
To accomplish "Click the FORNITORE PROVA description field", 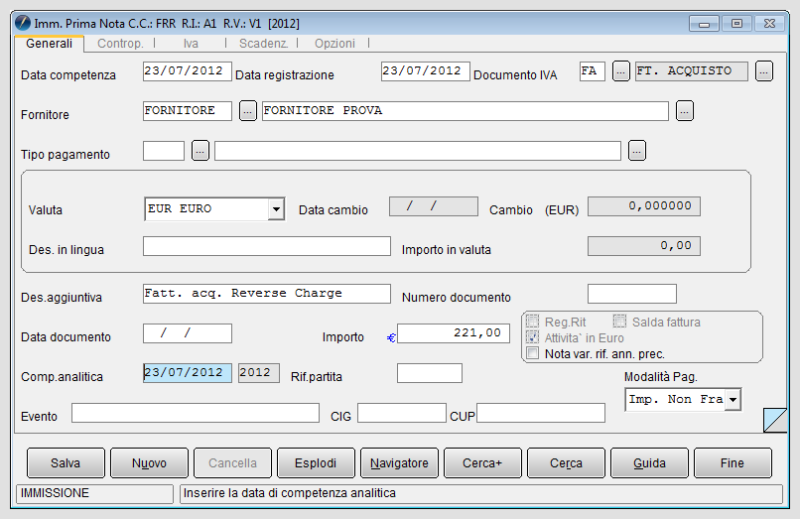I will tap(465, 111).
